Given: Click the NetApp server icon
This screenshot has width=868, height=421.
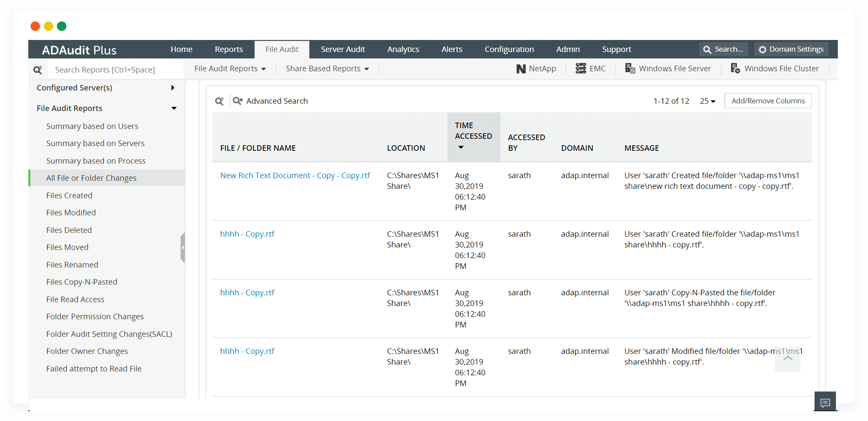Looking at the screenshot, I should [521, 69].
